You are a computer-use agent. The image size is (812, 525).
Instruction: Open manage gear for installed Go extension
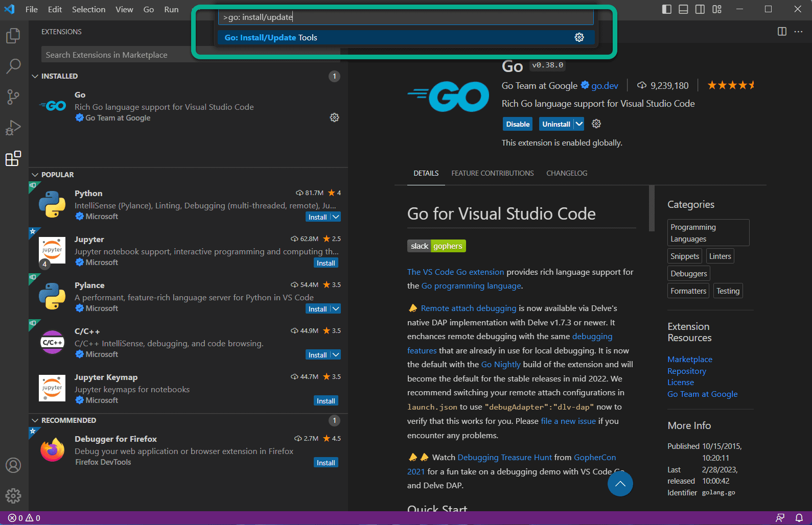pos(334,117)
